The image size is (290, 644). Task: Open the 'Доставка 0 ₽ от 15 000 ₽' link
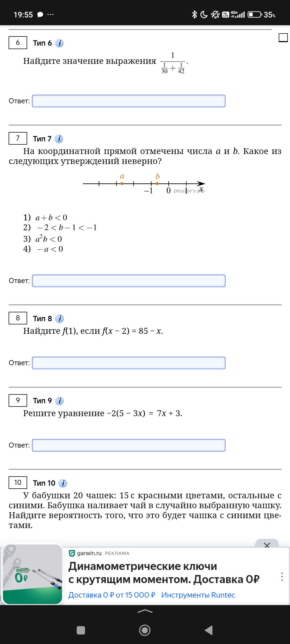pos(112,595)
